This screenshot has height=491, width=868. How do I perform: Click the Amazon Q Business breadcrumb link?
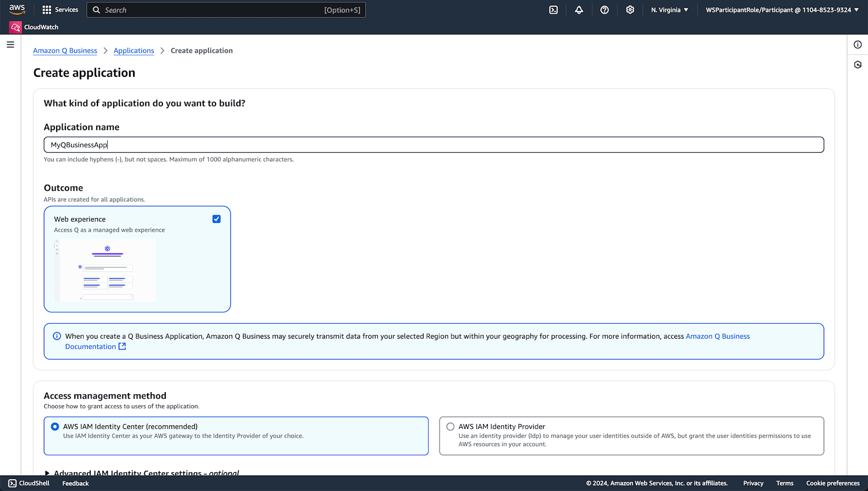click(x=65, y=50)
